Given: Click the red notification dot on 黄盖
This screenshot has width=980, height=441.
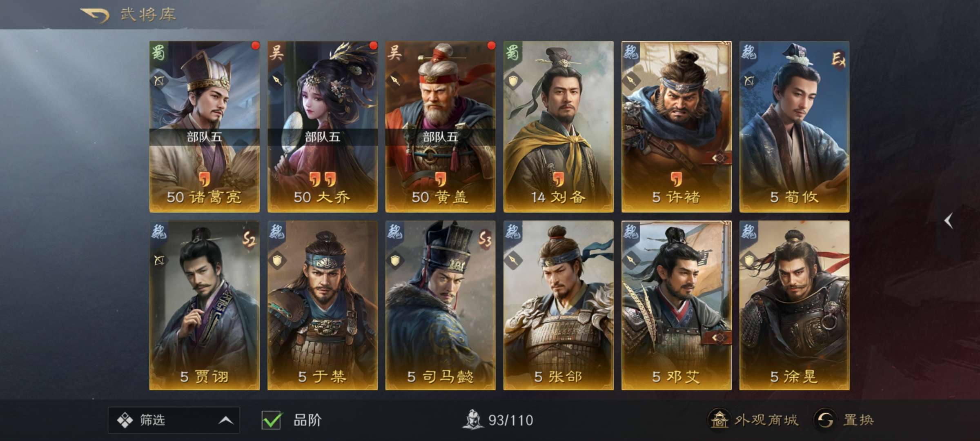Looking at the screenshot, I should (x=491, y=45).
